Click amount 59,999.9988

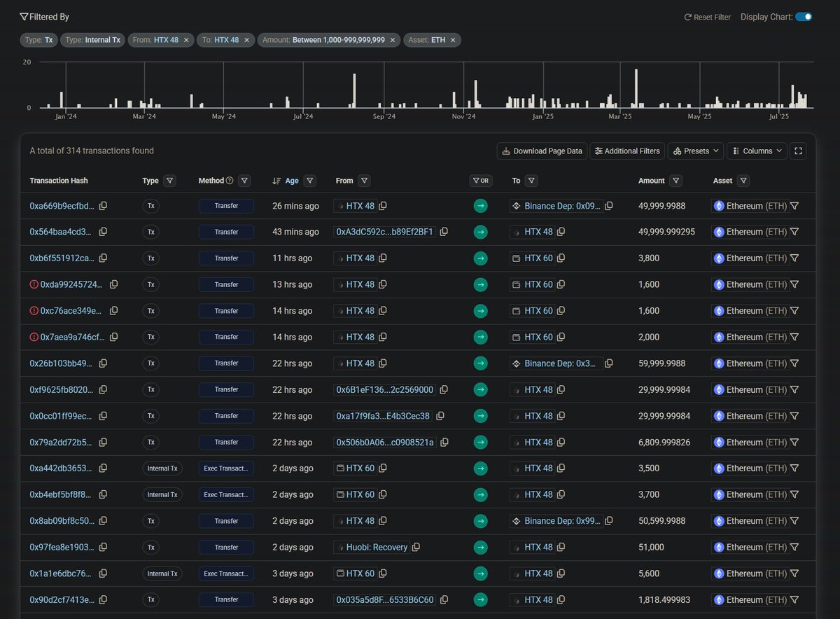click(x=661, y=363)
